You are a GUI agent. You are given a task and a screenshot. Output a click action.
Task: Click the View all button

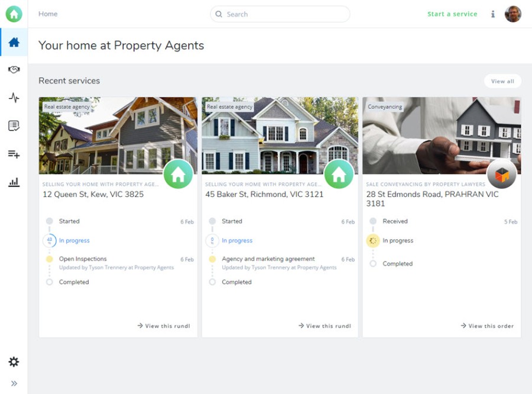click(x=502, y=81)
